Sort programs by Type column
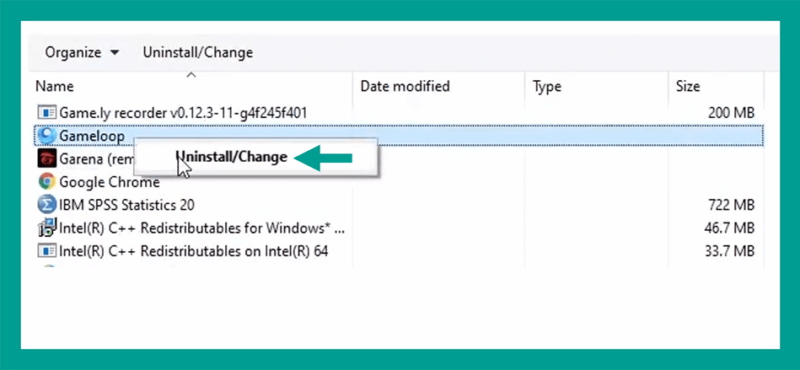The width and height of the screenshot is (800, 370). (x=547, y=86)
